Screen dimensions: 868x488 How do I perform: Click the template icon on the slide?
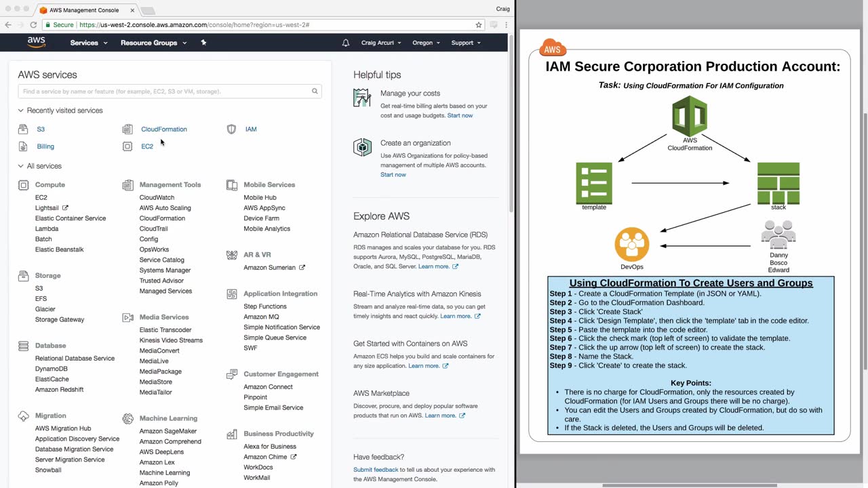(594, 183)
